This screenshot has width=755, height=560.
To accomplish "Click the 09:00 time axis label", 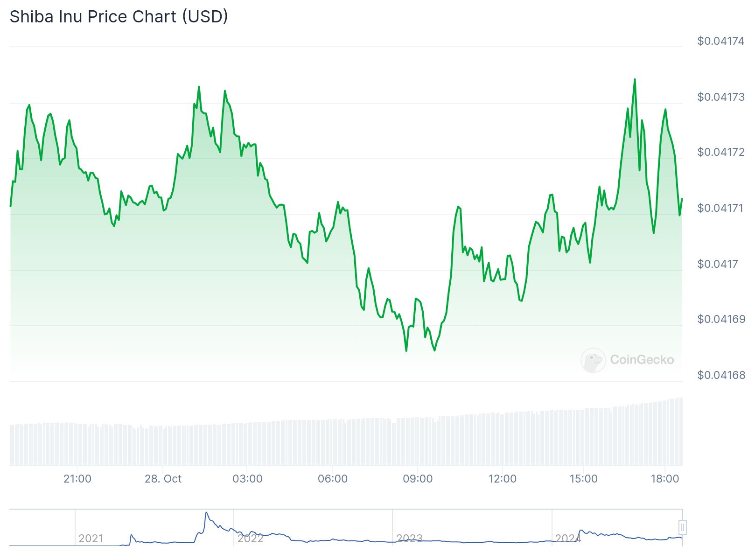I will [418, 479].
